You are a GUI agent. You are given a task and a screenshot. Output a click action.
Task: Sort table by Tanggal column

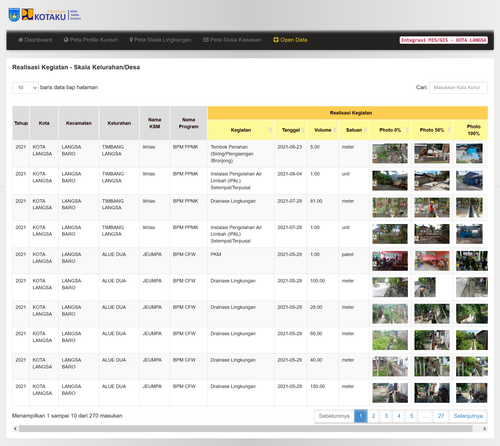291,130
